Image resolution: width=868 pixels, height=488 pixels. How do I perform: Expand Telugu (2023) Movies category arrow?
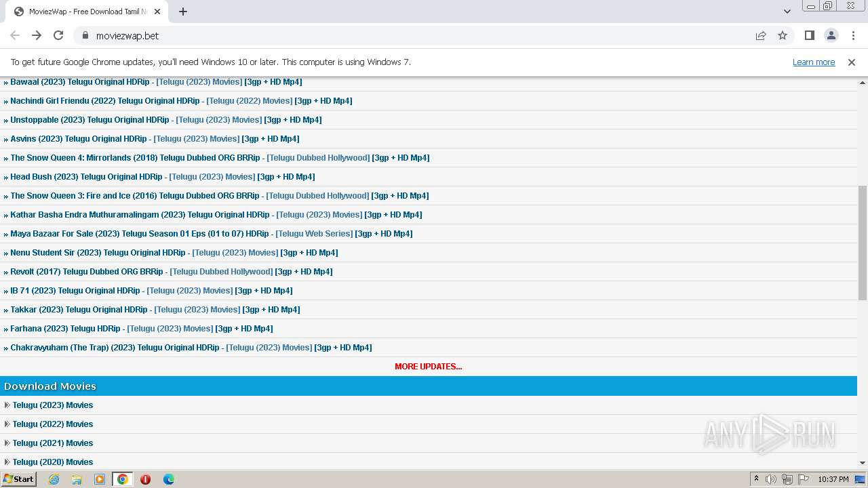tap(7, 405)
